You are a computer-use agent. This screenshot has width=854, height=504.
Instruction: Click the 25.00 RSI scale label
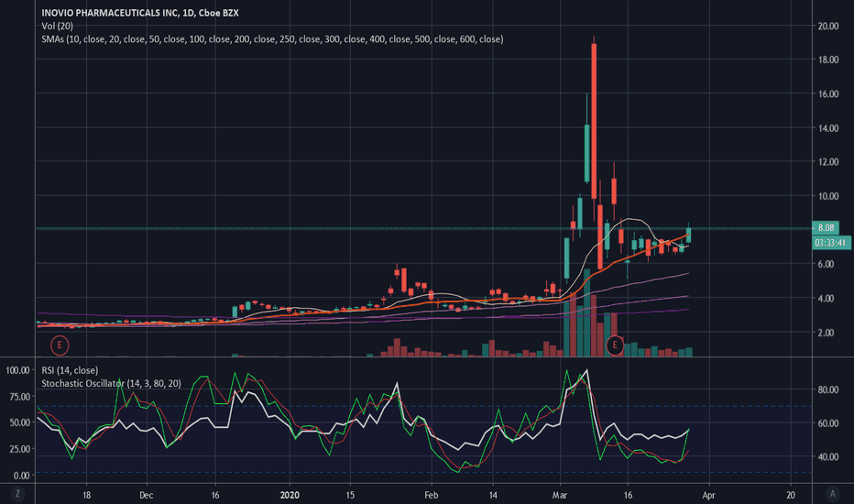19,448
